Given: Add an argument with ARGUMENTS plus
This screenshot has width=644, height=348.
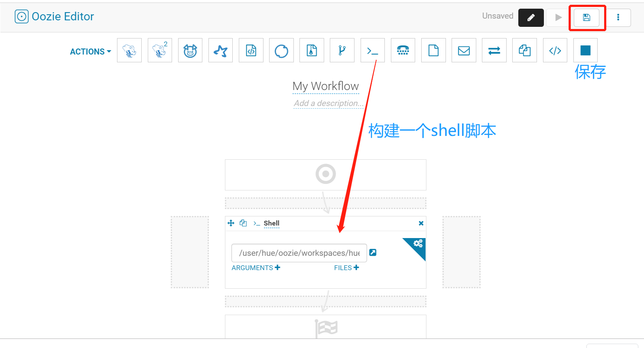Looking at the screenshot, I should [256, 267].
